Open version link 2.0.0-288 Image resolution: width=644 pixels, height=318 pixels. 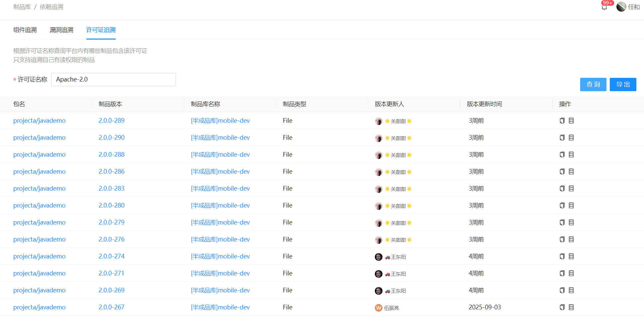(111, 155)
